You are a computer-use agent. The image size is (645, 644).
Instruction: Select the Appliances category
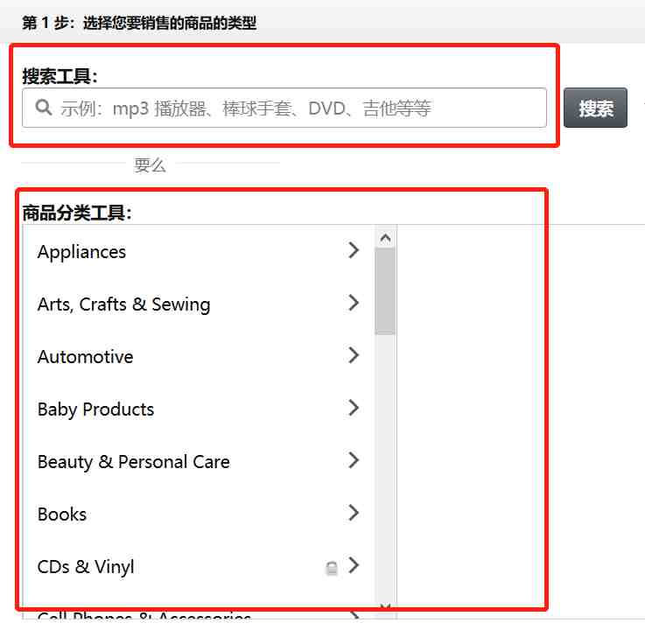tap(81, 252)
